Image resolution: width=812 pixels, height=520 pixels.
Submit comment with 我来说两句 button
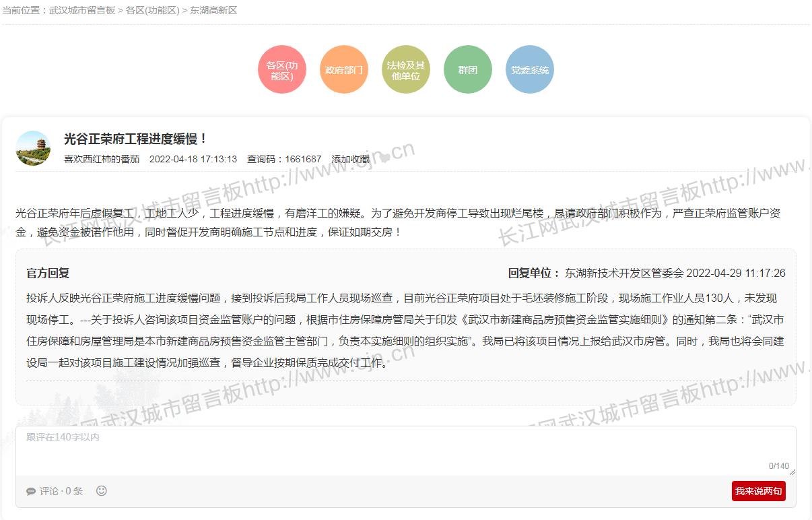(758, 491)
